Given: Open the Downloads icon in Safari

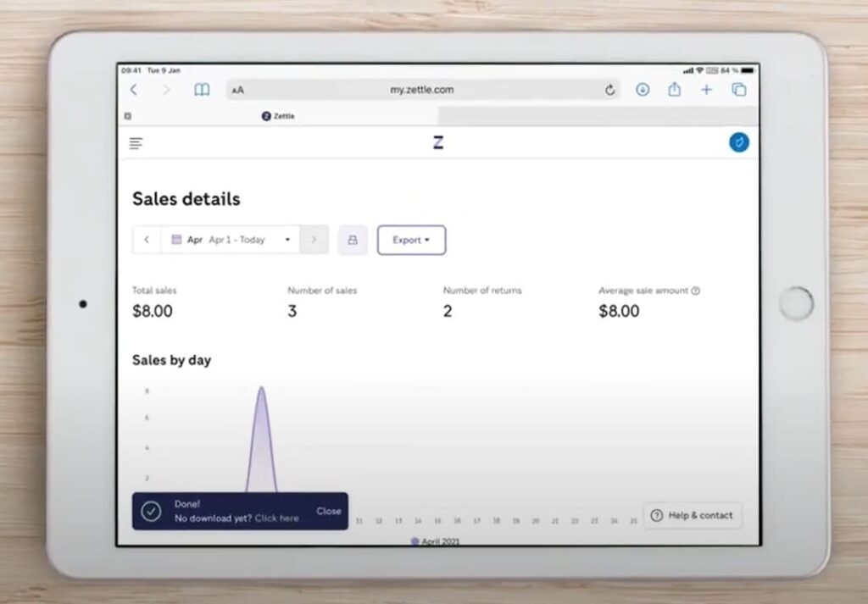Looking at the screenshot, I should tap(643, 89).
